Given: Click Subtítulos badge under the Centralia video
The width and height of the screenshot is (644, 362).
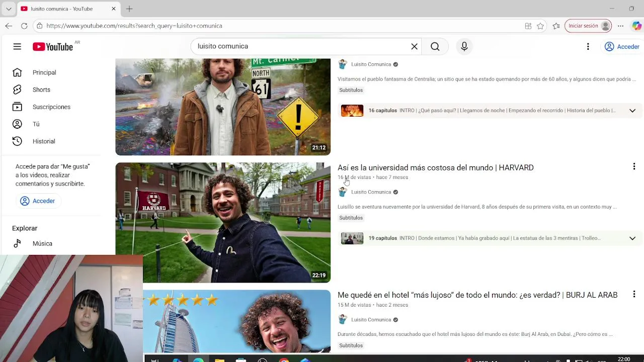Looking at the screenshot, I should click(351, 90).
